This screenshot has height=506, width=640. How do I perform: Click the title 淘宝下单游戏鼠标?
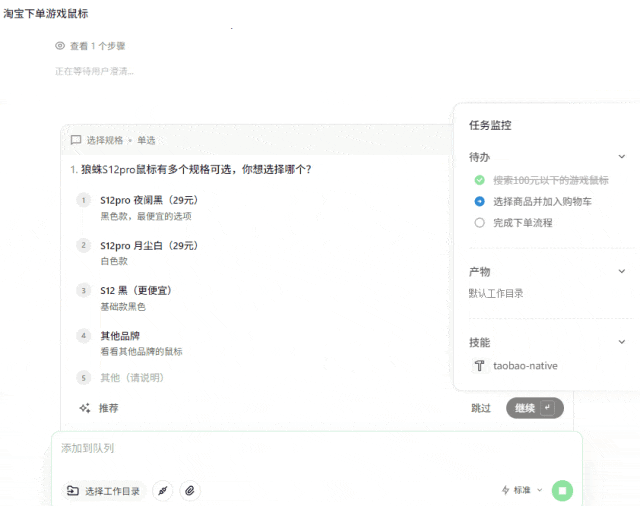tap(46, 13)
